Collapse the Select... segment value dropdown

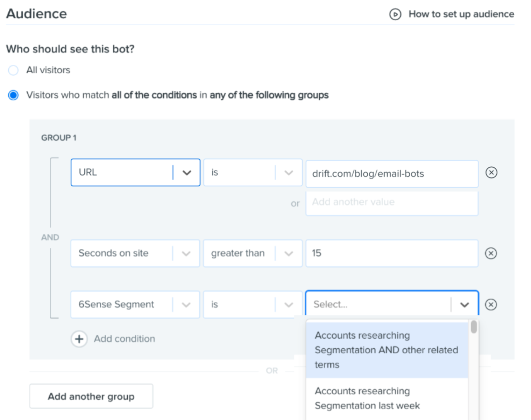pos(465,305)
